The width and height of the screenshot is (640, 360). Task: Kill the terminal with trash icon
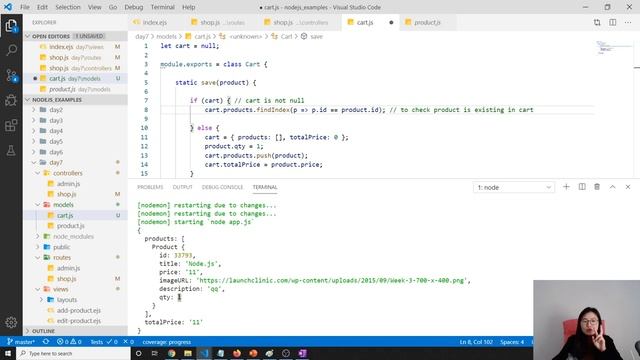(x=597, y=187)
